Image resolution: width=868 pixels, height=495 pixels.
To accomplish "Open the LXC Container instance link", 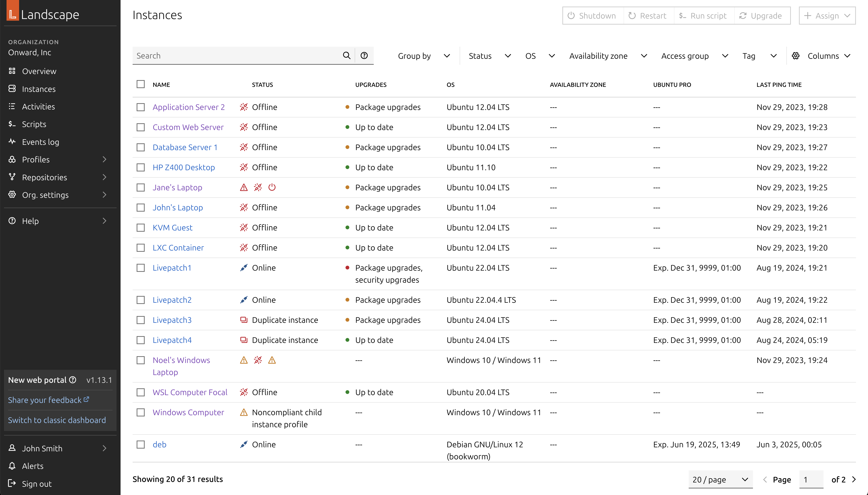I will tap(178, 247).
